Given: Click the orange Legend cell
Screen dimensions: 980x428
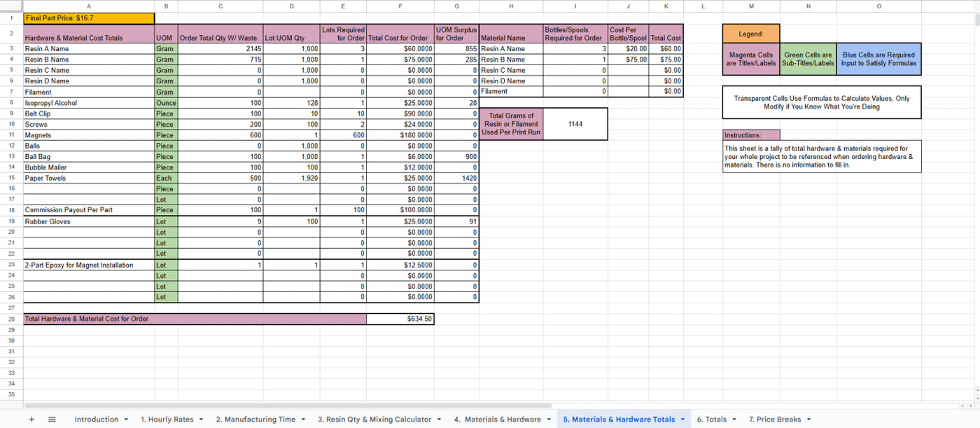Looking at the screenshot, I should click(750, 34).
